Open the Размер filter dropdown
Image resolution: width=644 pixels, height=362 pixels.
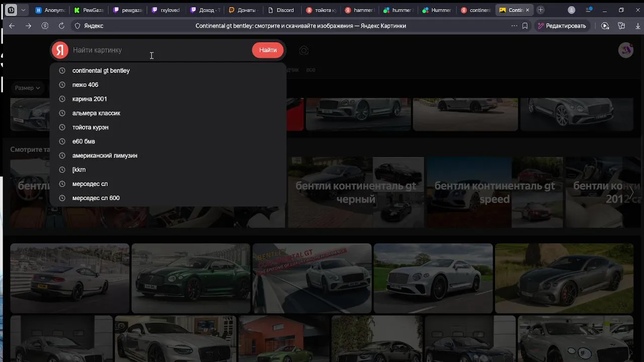click(27, 88)
